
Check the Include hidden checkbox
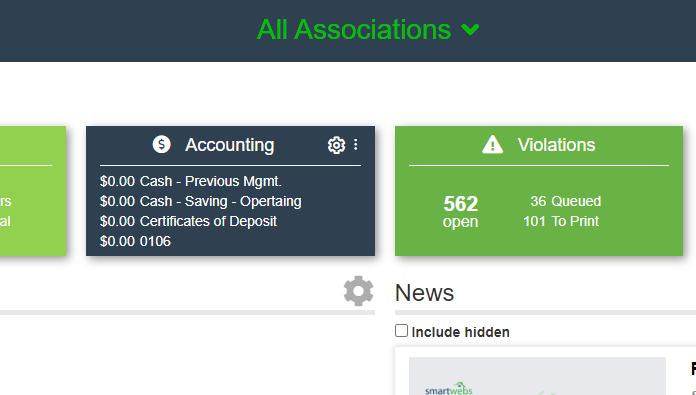(401, 331)
